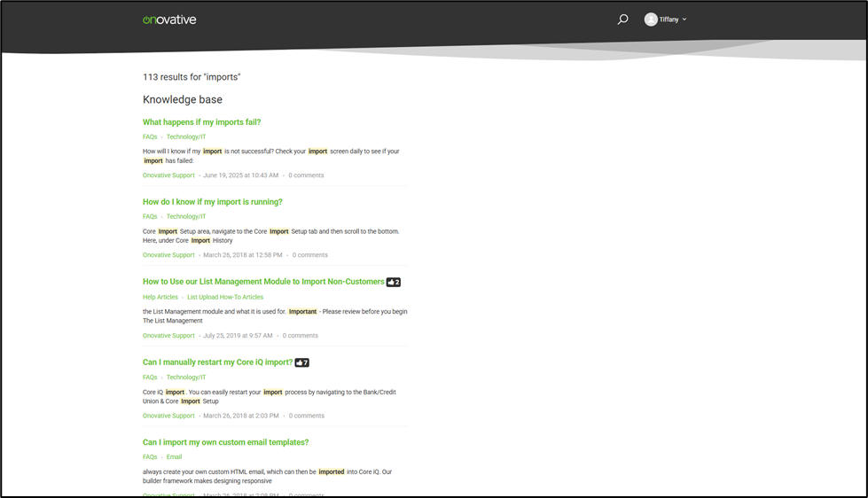Image resolution: width=868 pixels, height=498 pixels.
Task: Open the Help Articles category link
Action: click(160, 297)
